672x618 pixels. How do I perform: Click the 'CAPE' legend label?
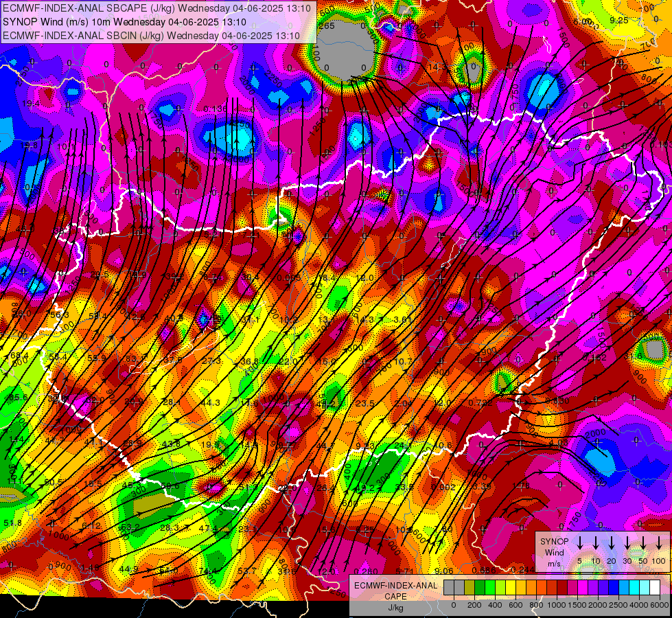(395, 597)
